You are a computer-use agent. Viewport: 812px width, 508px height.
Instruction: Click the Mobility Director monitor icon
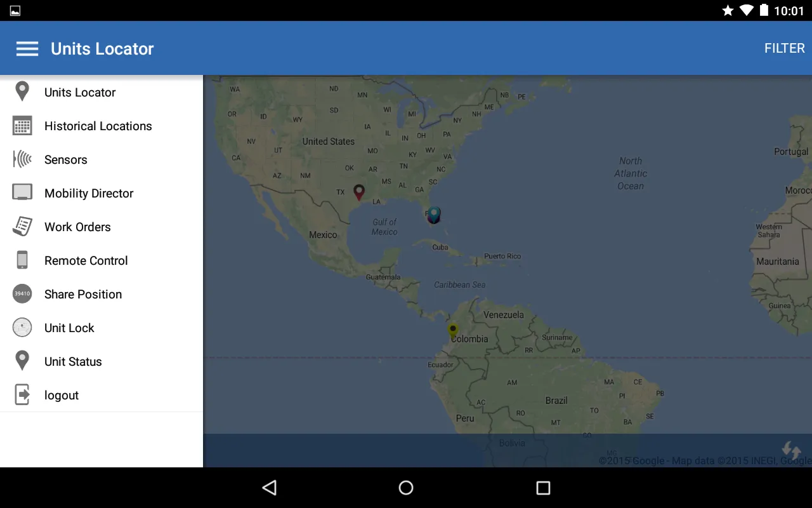pos(22,192)
